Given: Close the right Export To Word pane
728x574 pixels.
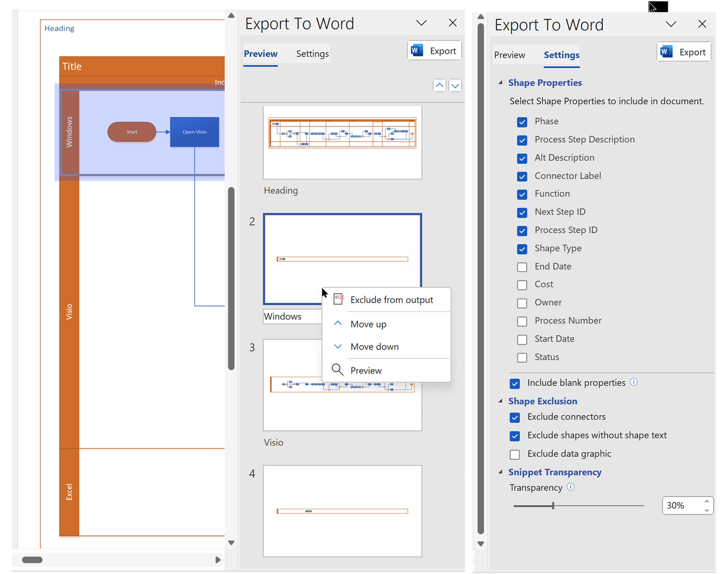Looking at the screenshot, I should 702,24.
